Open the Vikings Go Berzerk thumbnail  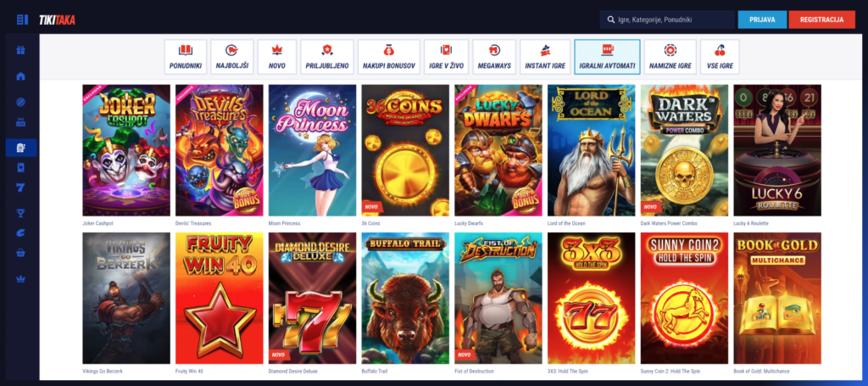coord(126,298)
